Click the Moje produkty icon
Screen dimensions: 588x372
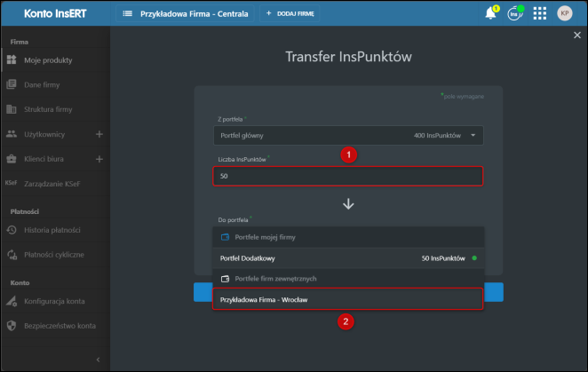[x=12, y=59]
